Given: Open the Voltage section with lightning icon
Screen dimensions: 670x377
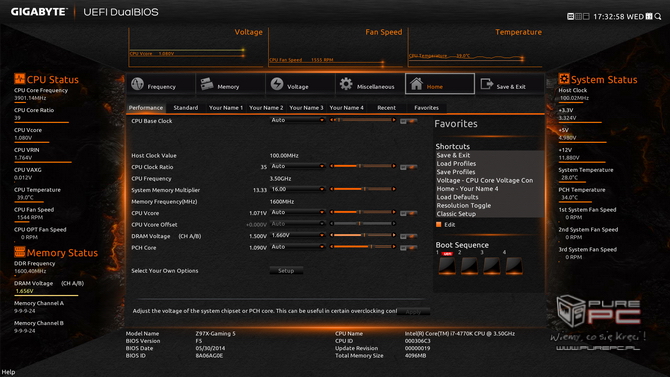Looking at the screenshot, I should pos(300,84).
